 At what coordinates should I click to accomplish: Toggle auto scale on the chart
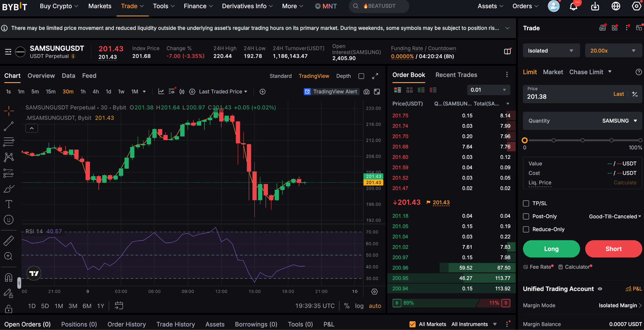point(375,306)
